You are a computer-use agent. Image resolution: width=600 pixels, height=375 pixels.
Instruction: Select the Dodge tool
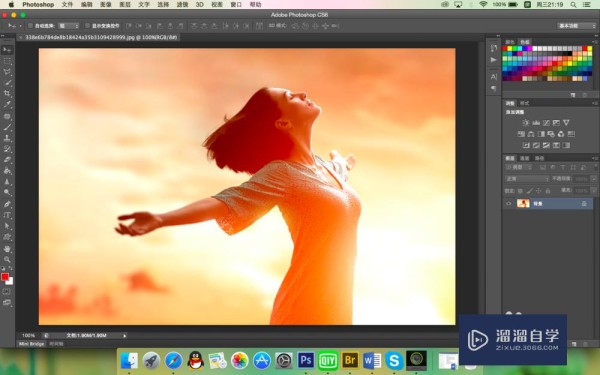click(7, 192)
